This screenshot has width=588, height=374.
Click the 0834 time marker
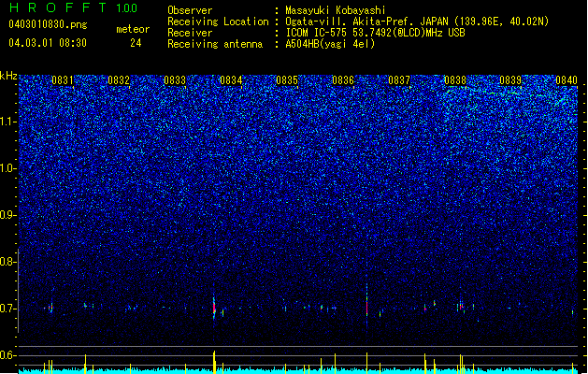231,79
